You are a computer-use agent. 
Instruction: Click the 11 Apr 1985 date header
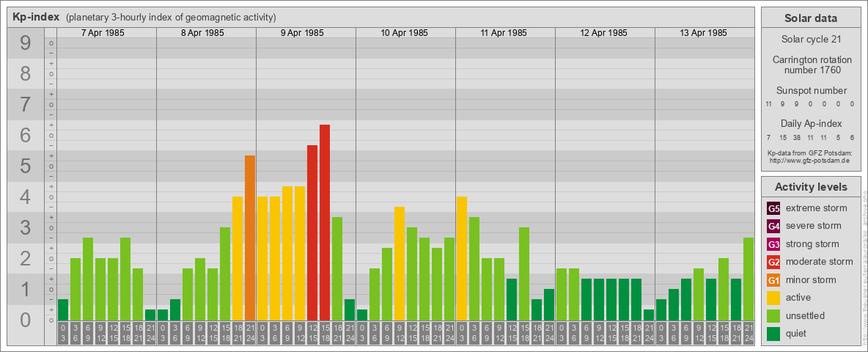coord(504,33)
